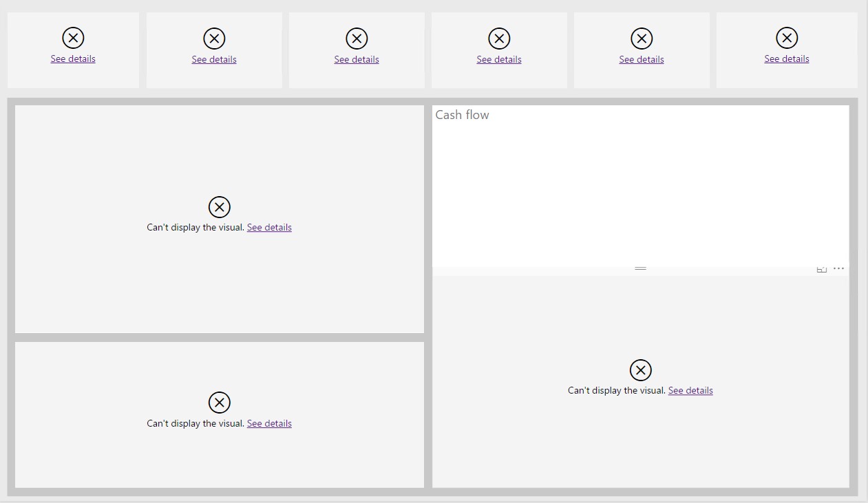Click the error X icon in lower-left large visual
The width and height of the screenshot is (868, 503).
point(219,403)
